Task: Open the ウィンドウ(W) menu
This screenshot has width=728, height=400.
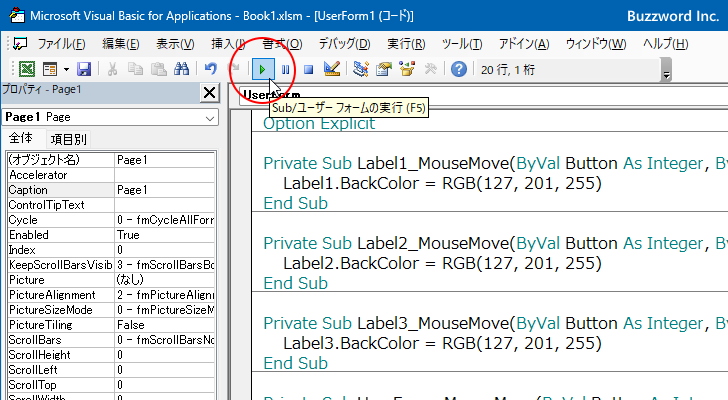Action: pyautogui.click(x=596, y=44)
